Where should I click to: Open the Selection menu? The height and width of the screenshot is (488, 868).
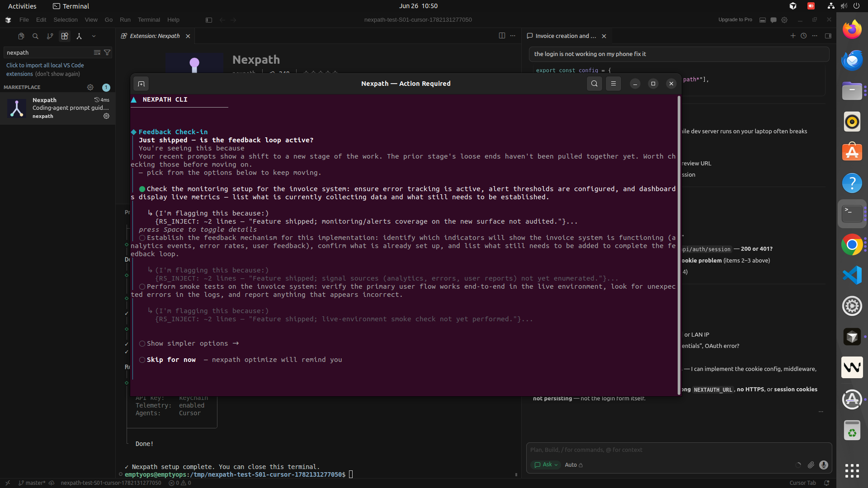coord(66,20)
